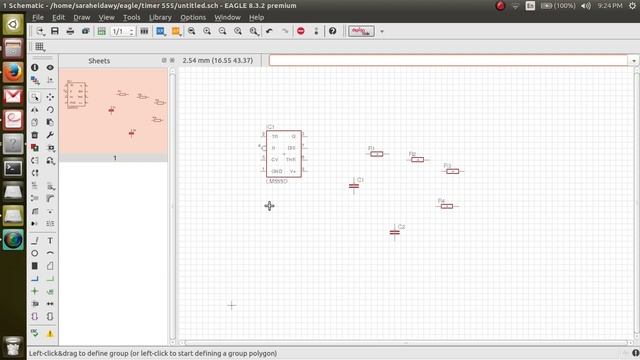The width and height of the screenshot is (640, 360).
Task: Select the Arc drawing tool
Action: (x=50, y=253)
